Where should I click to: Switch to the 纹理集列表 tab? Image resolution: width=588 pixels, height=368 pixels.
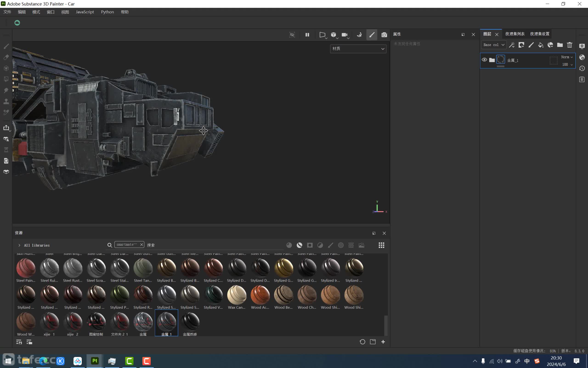[x=515, y=34]
